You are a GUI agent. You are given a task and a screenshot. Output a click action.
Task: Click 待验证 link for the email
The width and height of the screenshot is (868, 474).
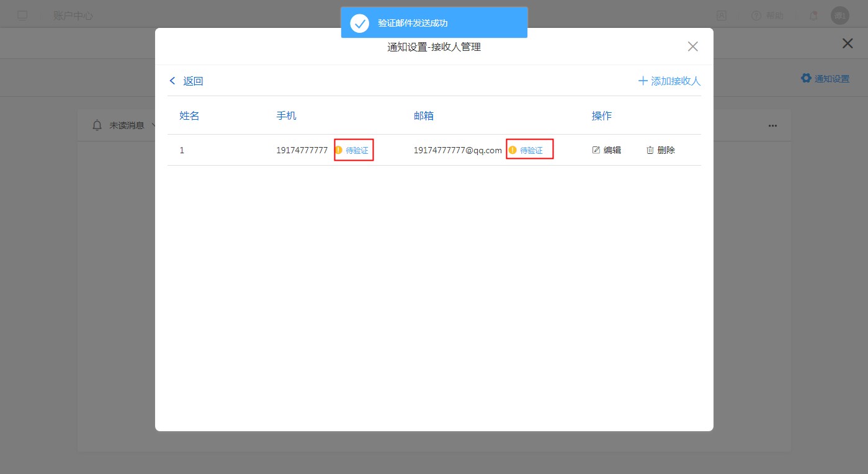(x=531, y=151)
